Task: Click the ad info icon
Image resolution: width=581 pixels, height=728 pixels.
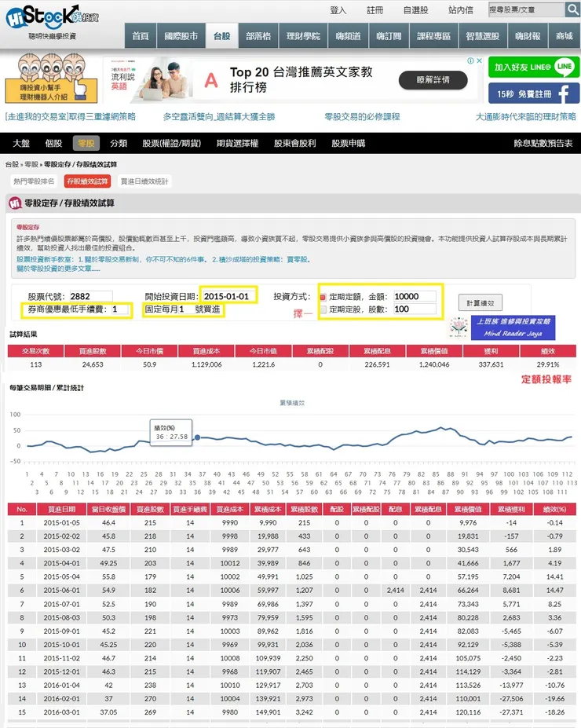Action: click(470, 60)
